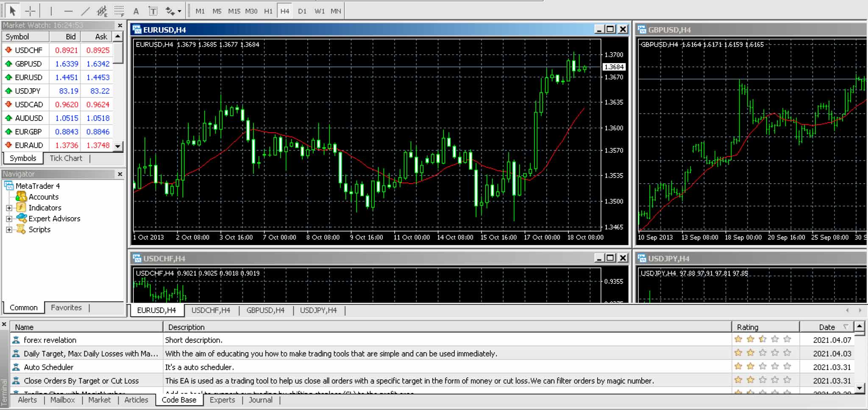
Task: Click the USDJPY up-arrow icon in Market Watch
Action: 8,91
